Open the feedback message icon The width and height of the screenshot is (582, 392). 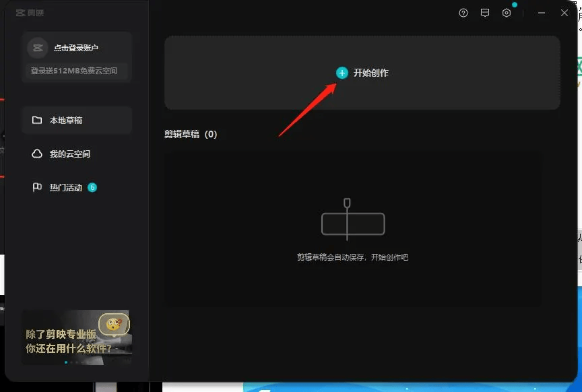coord(485,13)
